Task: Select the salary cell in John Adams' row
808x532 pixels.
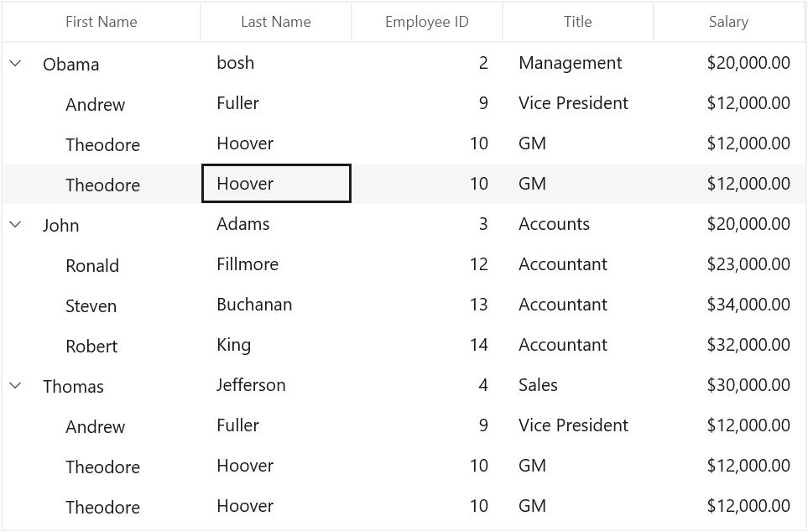Action: pos(728,224)
